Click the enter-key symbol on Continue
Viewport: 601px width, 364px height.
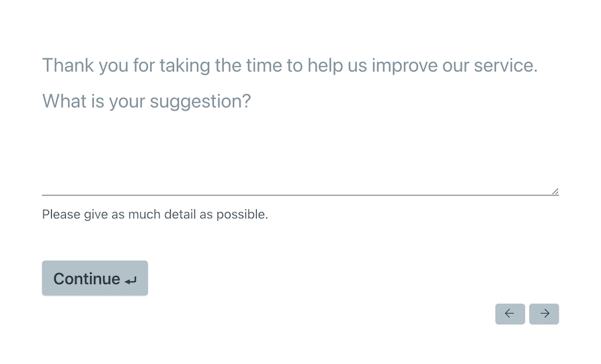130,281
